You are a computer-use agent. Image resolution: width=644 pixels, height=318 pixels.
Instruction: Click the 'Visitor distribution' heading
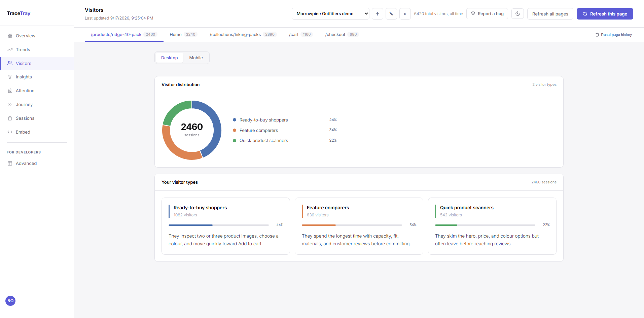(180, 84)
